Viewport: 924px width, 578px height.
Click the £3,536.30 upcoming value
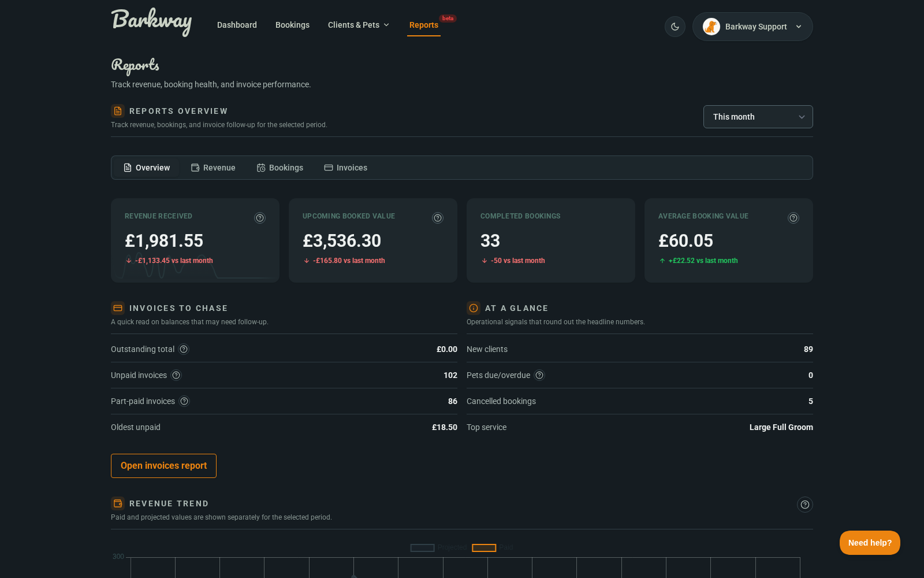pyautogui.click(x=342, y=240)
